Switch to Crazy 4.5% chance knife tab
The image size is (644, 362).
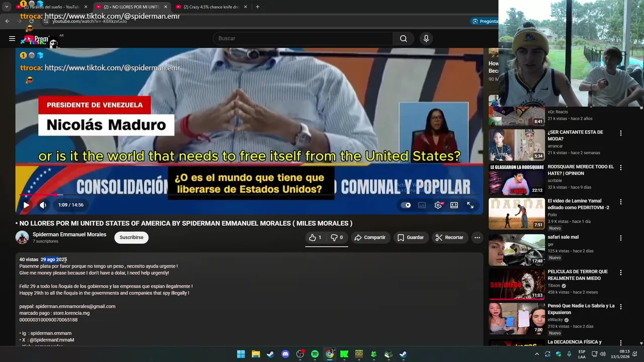coord(211,7)
